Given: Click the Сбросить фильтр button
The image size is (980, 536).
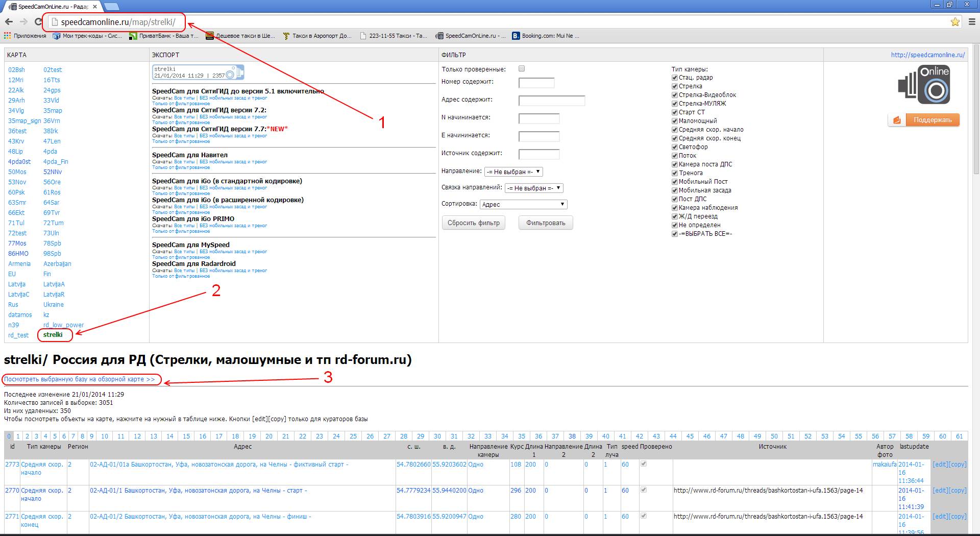Looking at the screenshot, I should [x=474, y=223].
